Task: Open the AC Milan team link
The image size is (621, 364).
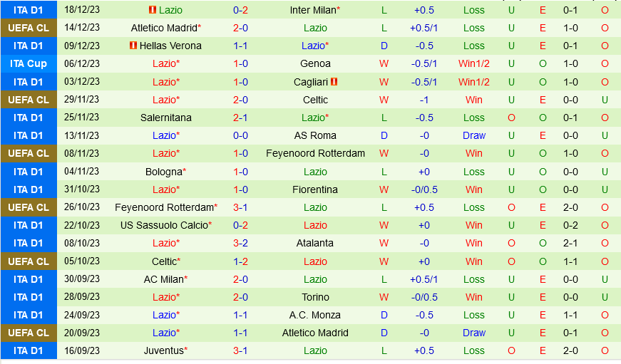Action: [x=164, y=279]
